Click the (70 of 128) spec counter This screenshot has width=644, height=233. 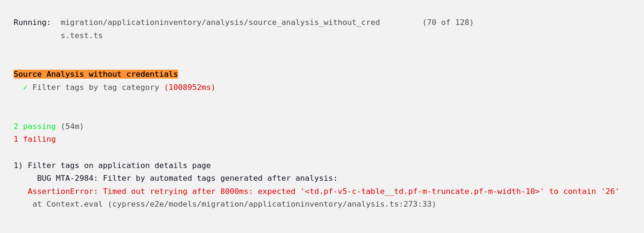[448, 23]
